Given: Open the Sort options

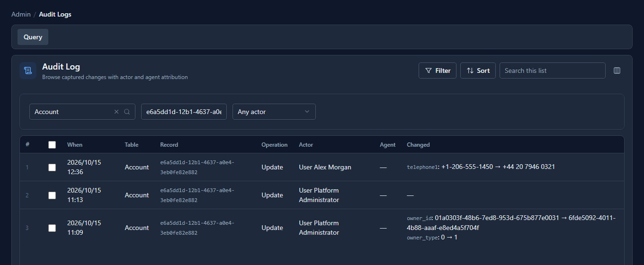Looking at the screenshot, I should coord(478,71).
